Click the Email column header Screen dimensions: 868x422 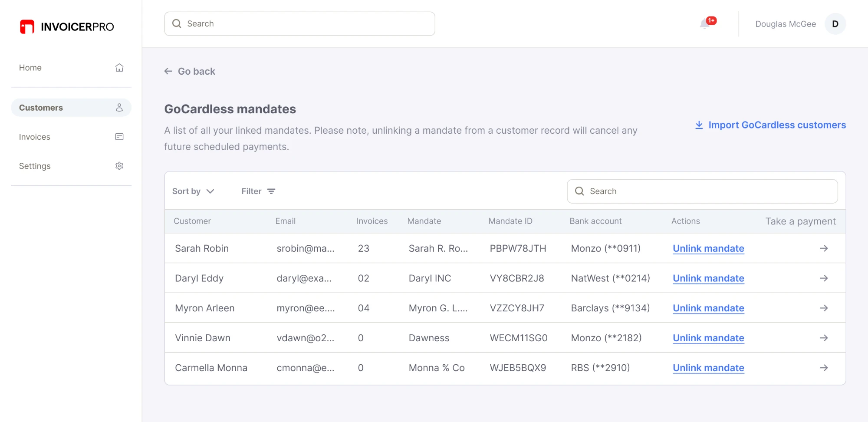point(285,221)
